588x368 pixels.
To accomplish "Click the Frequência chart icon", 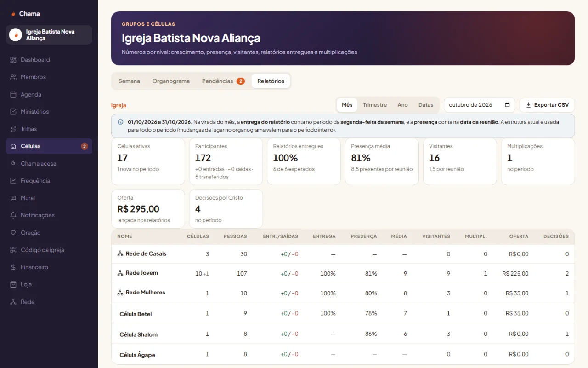I will [13, 181].
